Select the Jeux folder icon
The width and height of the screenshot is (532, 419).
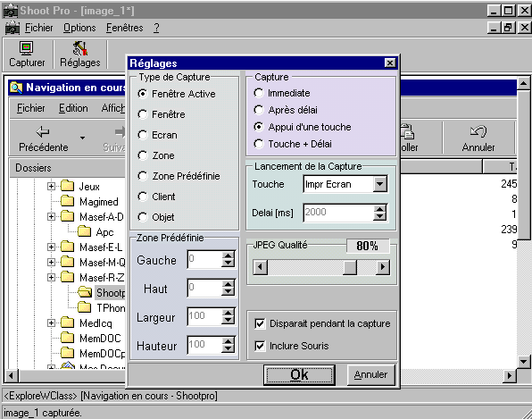click(68, 186)
